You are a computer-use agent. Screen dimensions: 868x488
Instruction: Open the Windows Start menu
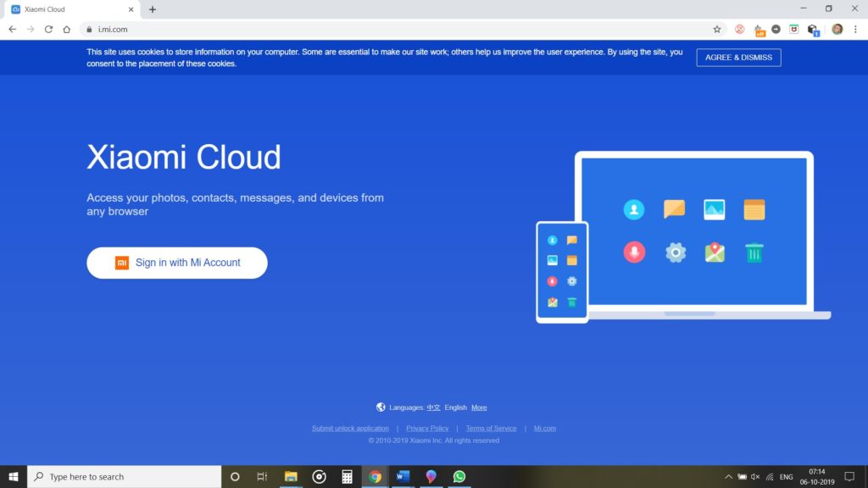[14, 476]
